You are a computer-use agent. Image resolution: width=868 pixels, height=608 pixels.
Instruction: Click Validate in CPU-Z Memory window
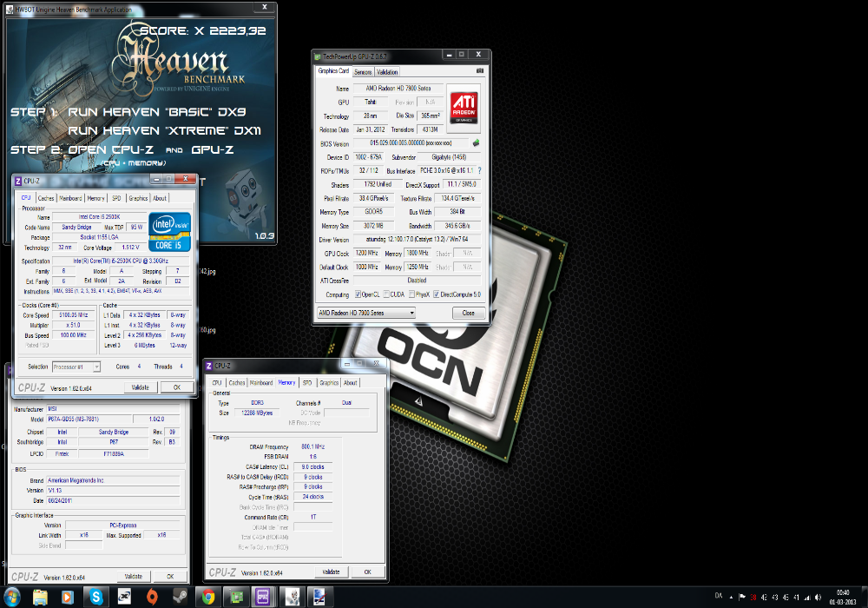point(331,572)
